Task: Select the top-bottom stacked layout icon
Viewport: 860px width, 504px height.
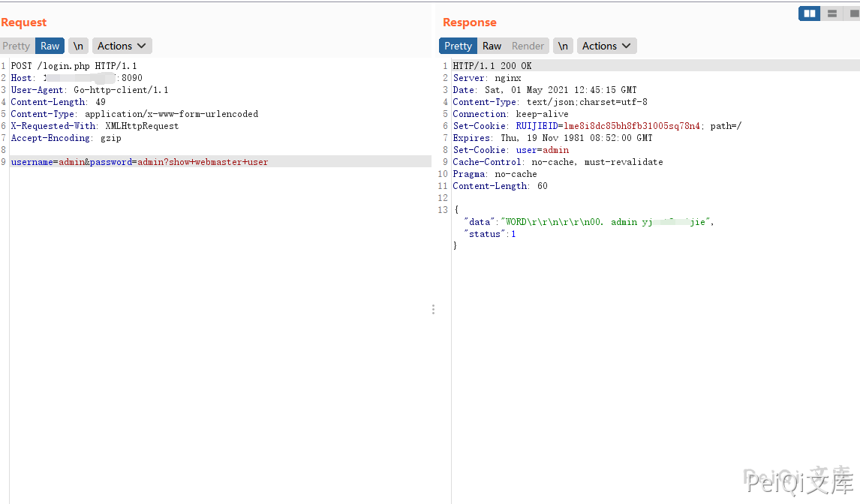Action: 831,13
